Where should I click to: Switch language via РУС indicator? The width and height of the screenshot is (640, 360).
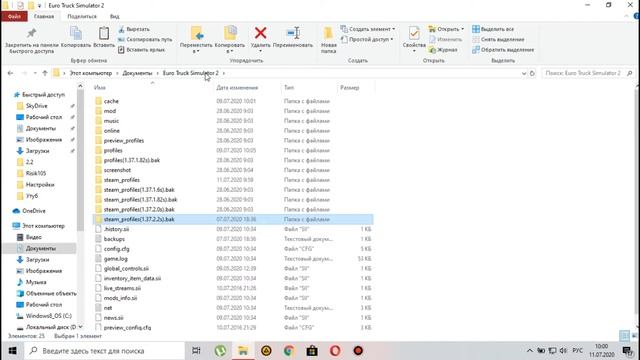coord(578,351)
